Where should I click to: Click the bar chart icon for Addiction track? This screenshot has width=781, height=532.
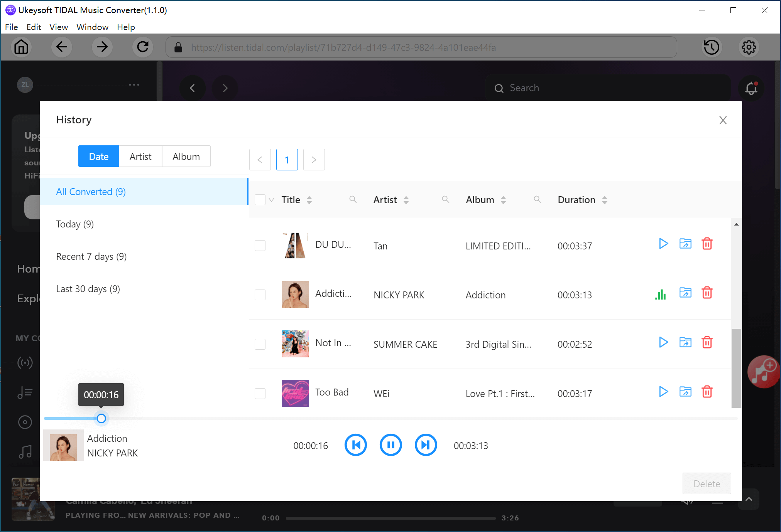[661, 294]
